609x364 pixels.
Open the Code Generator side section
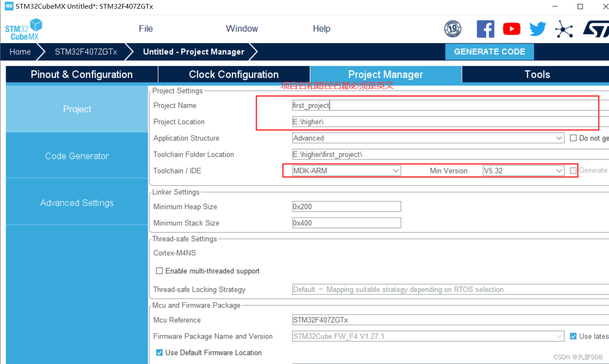click(77, 156)
